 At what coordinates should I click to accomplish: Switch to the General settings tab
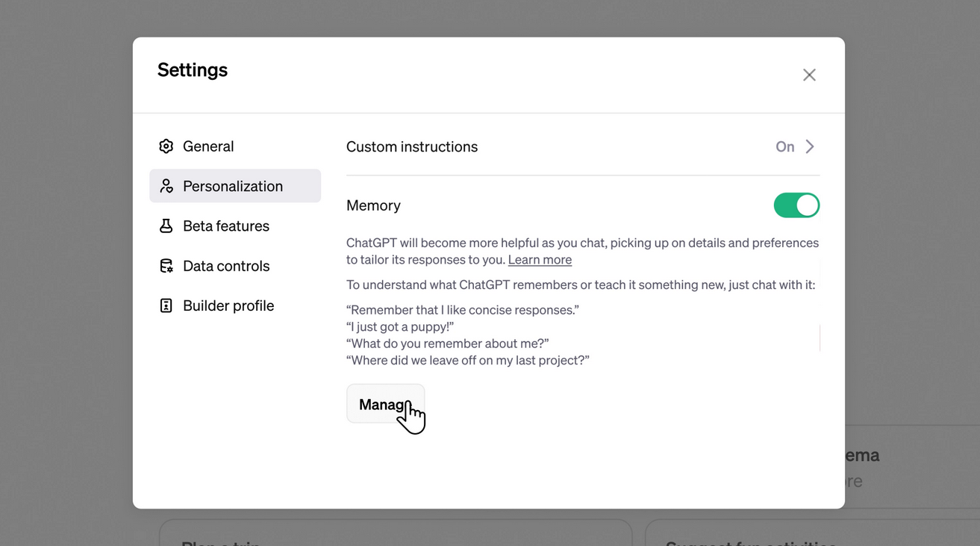click(208, 146)
